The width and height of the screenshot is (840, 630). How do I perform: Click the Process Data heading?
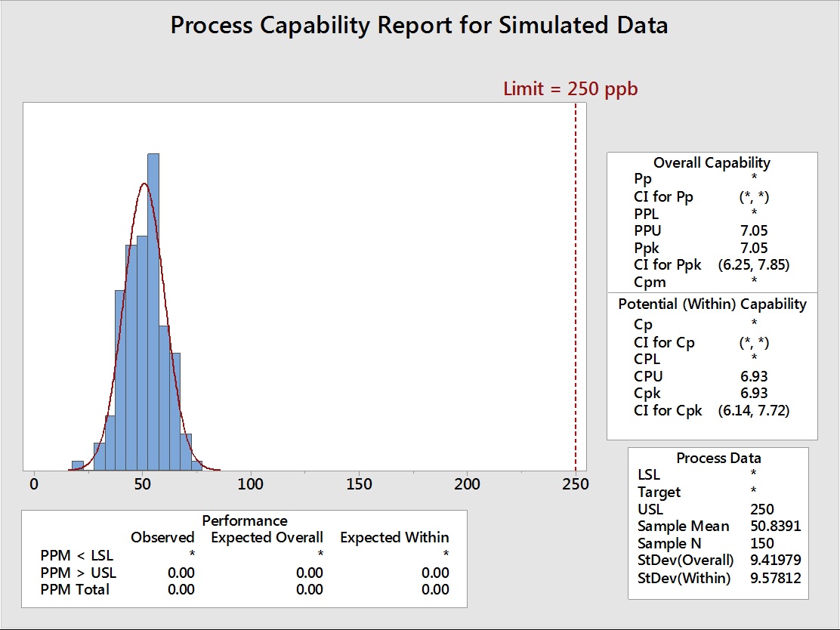click(x=718, y=458)
